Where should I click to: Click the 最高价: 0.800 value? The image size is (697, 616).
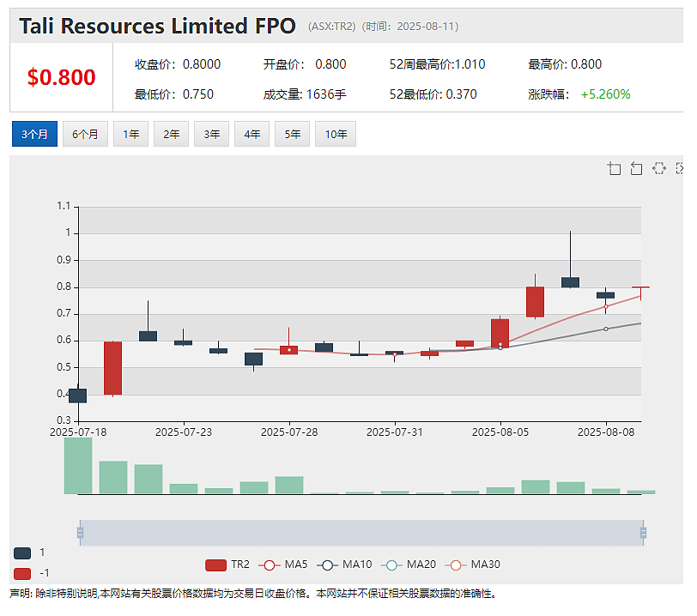tap(565, 64)
